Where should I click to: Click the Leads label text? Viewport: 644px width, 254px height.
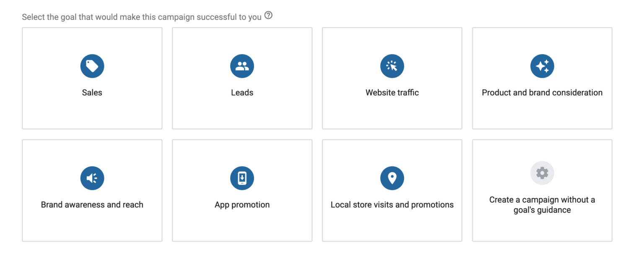tap(242, 92)
